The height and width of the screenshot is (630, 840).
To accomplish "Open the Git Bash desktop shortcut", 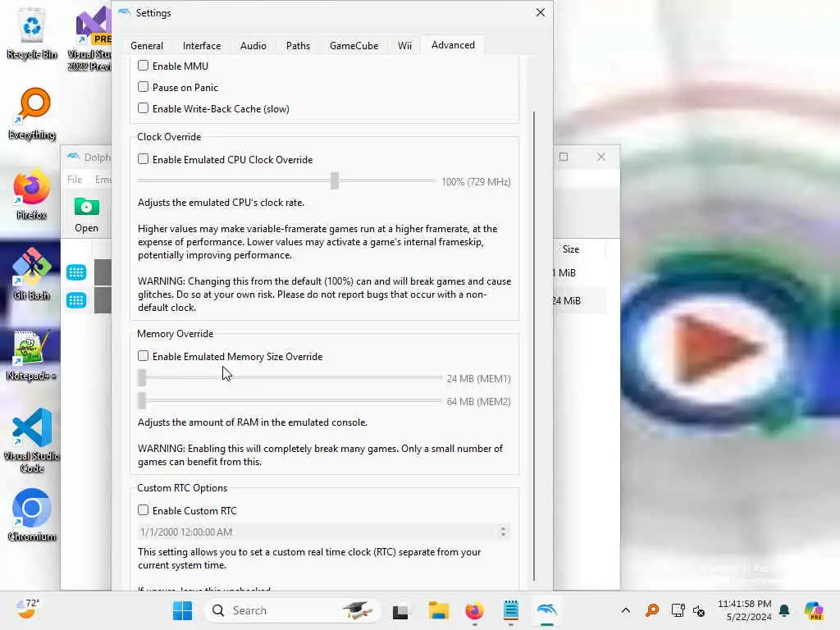I will pyautogui.click(x=32, y=274).
